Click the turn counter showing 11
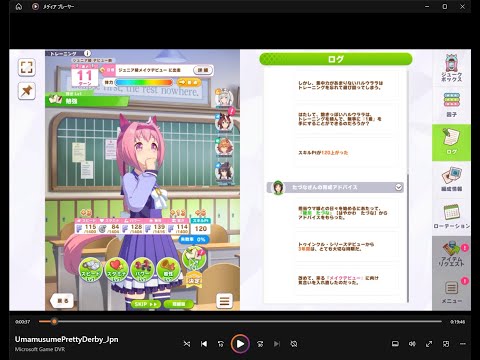The width and height of the screenshot is (480, 360). point(85,76)
